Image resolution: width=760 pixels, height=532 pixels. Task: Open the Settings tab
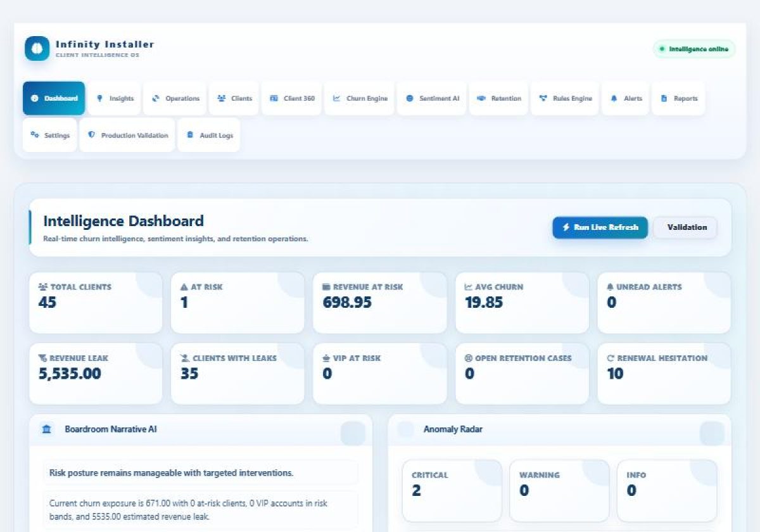(x=49, y=135)
